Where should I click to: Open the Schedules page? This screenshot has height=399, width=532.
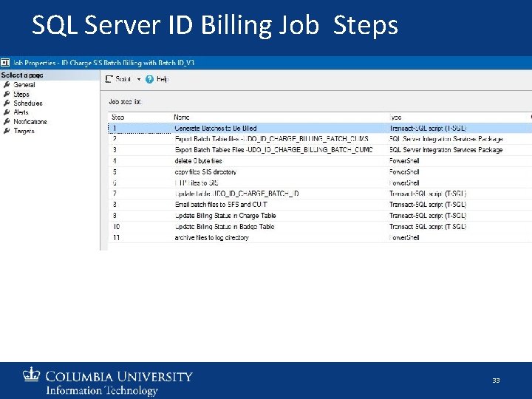tap(28, 103)
